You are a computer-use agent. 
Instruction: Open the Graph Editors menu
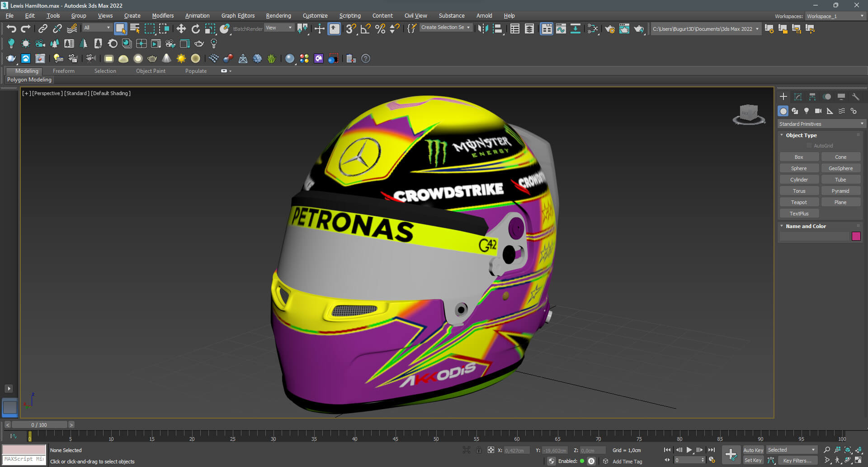tap(238, 16)
